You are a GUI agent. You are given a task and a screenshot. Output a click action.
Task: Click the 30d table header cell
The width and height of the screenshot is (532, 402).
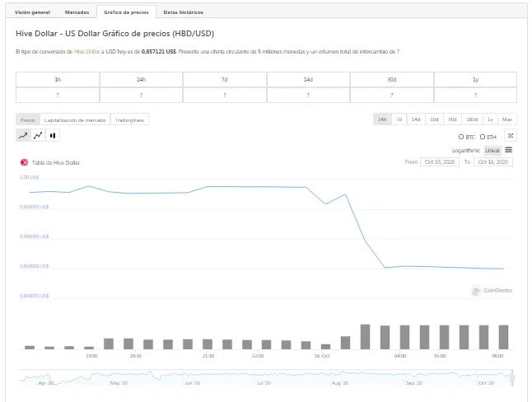pyautogui.click(x=392, y=79)
